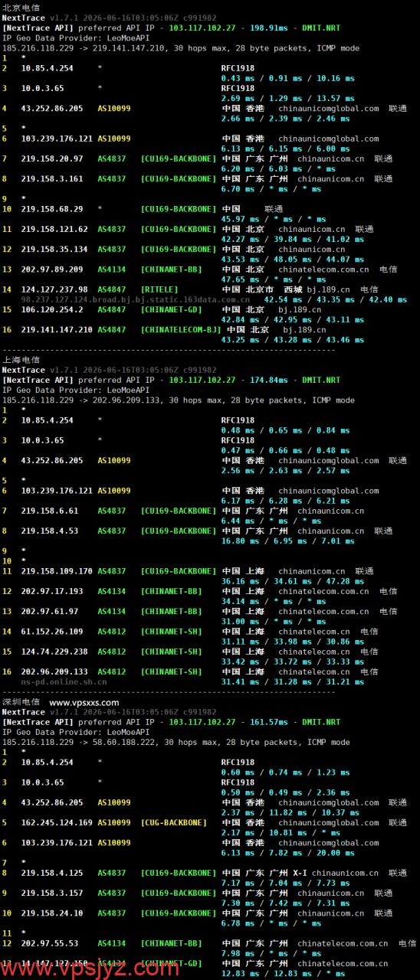420x980 pixels.
Task: Select IP address 106.120.254.2
Action: pyautogui.click(x=50, y=310)
